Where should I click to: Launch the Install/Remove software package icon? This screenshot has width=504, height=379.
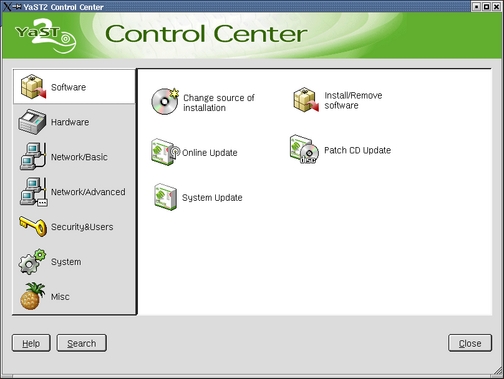306,99
